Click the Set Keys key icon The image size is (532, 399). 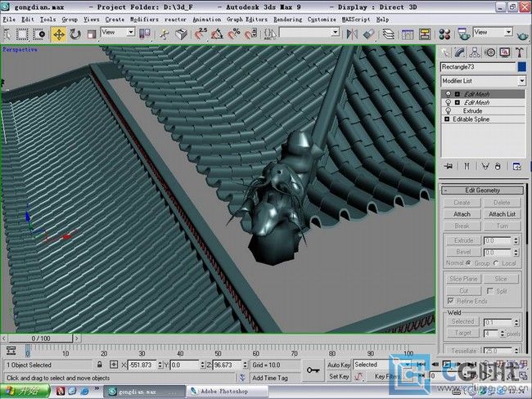click(x=313, y=370)
